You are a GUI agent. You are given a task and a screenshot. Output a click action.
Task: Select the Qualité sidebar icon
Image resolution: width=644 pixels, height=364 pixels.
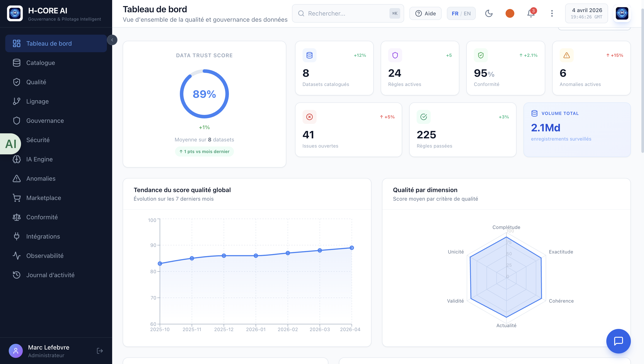[16, 82]
